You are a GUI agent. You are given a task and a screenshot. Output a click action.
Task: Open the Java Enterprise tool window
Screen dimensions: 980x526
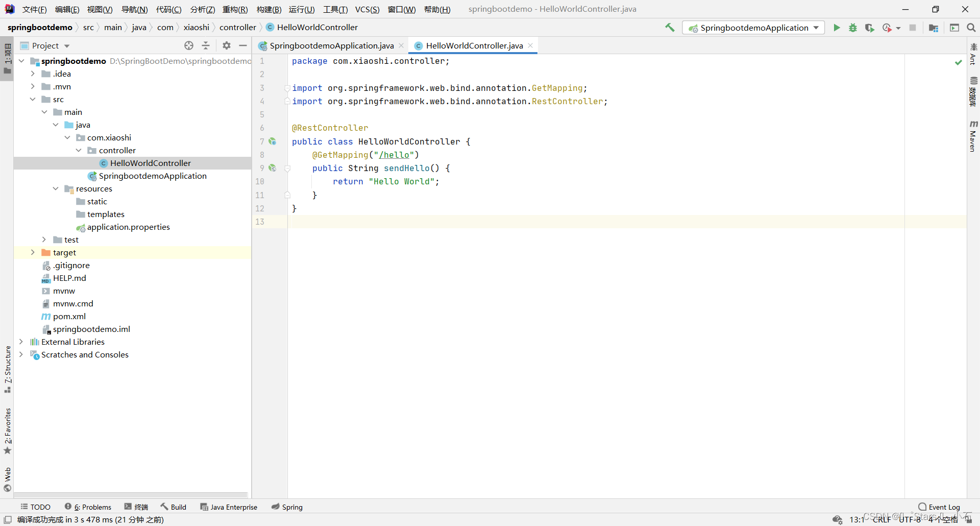pos(229,507)
